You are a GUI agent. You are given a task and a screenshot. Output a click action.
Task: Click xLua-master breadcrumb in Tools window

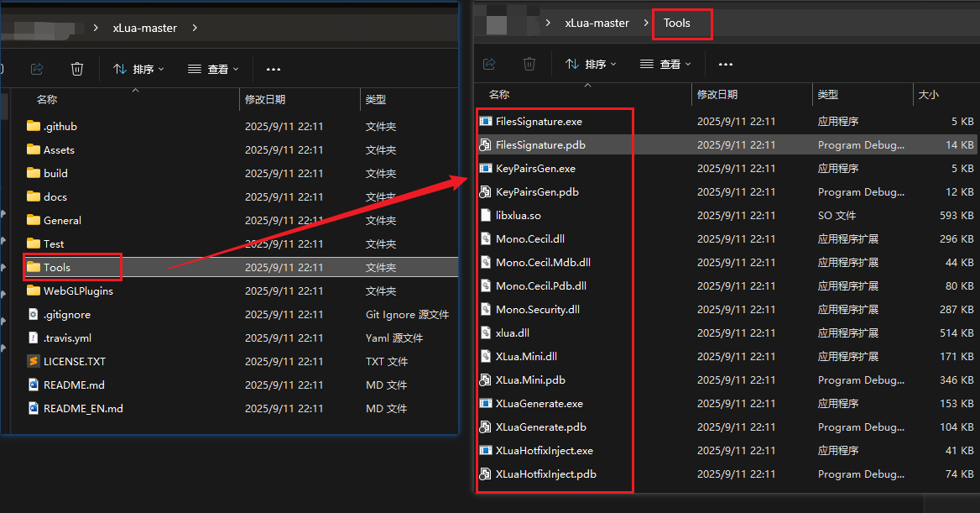point(597,24)
